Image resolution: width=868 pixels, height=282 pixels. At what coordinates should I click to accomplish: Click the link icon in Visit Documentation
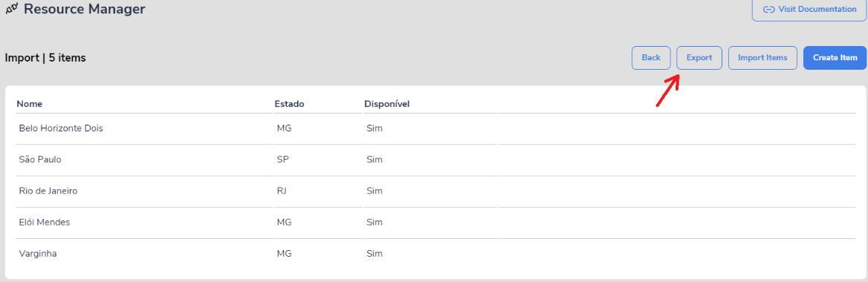pyautogui.click(x=768, y=10)
